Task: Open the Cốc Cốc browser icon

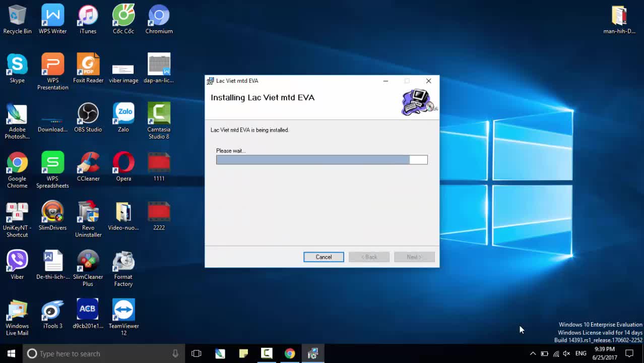Action: [x=123, y=20]
